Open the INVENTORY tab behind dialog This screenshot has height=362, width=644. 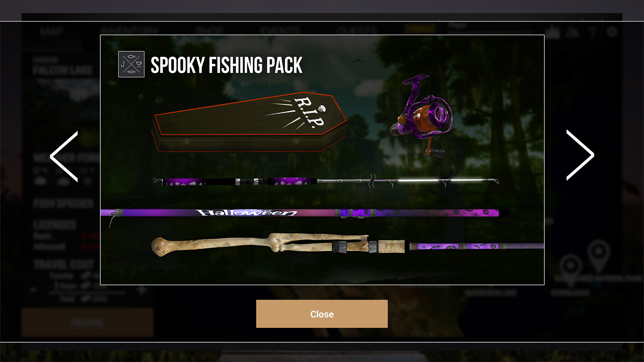(x=129, y=32)
